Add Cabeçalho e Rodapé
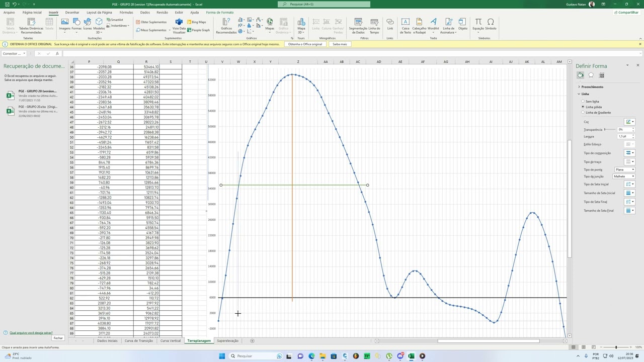This screenshot has height=362, width=644. click(x=419, y=26)
